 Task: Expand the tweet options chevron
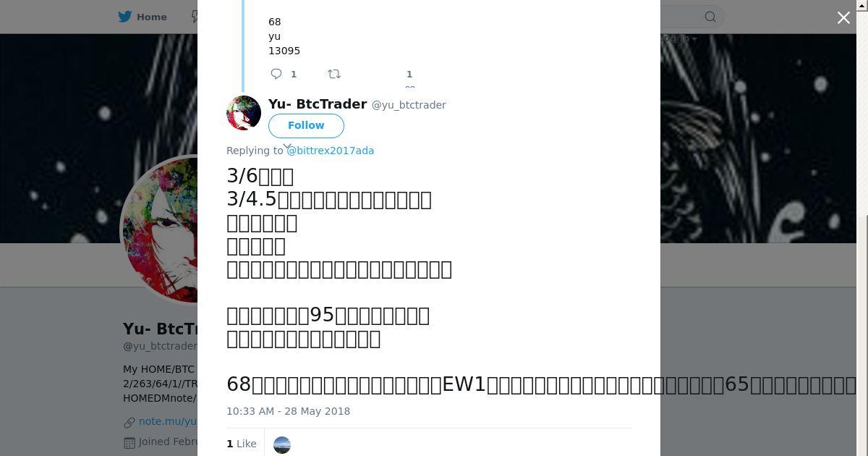287,146
